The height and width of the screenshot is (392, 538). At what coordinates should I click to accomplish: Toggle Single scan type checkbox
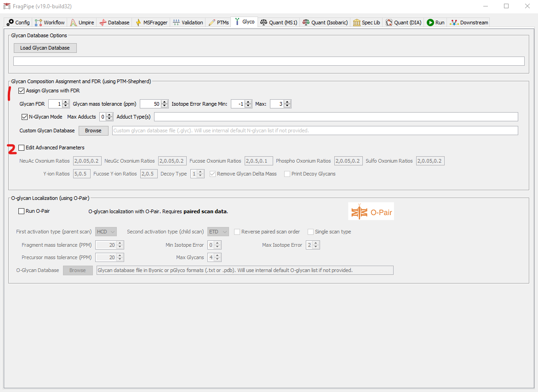[310, 232]
